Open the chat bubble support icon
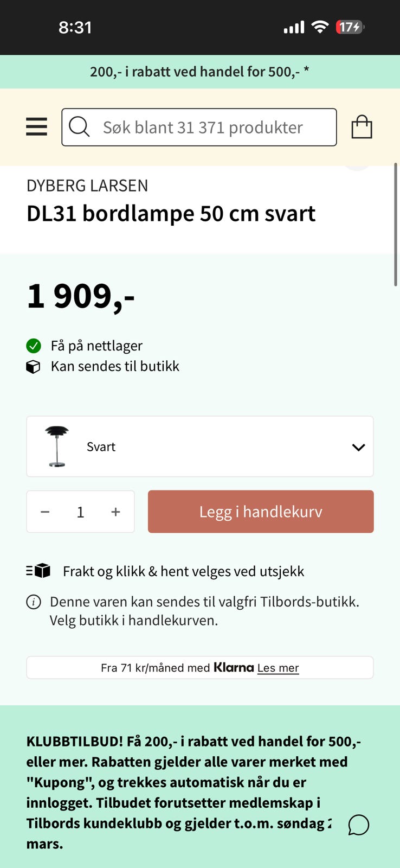The height and width of the screenshot is (868, 400). click(x=358, y=825)
